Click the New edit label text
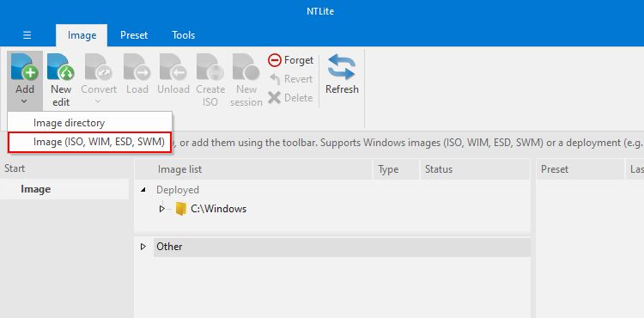Image resolution: width=644 pixels, height=318 pixels. tap(61, 95)
